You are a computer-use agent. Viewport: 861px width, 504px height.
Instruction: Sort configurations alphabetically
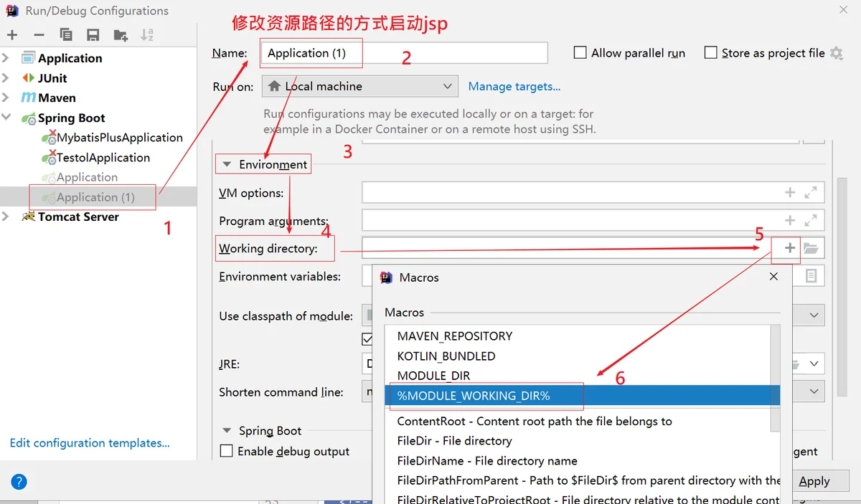(147, 35)
